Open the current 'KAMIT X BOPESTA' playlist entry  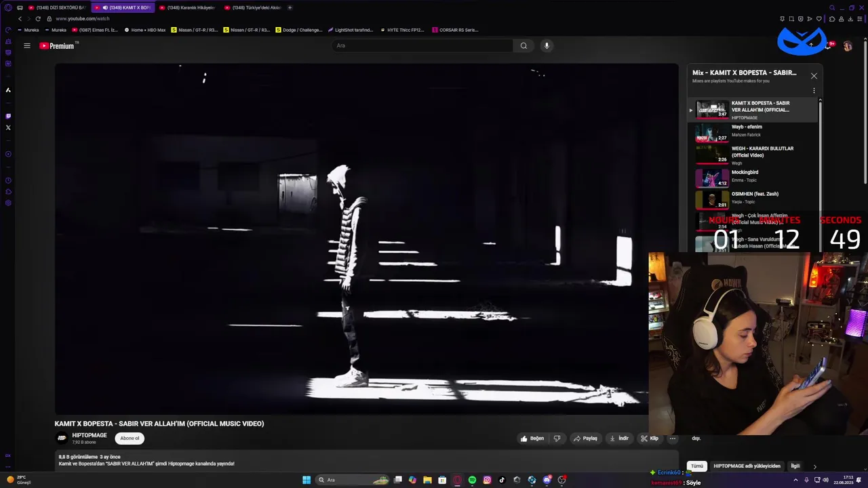click(x=753, y=110)
